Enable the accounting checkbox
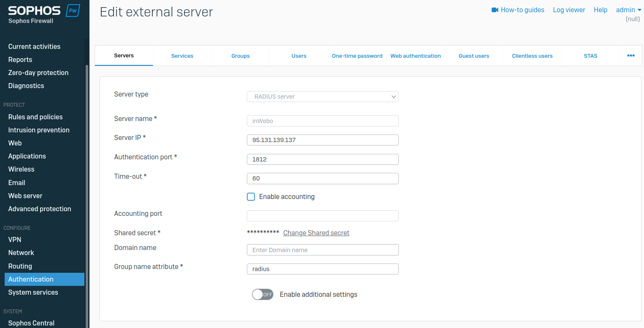 point(251,196)
